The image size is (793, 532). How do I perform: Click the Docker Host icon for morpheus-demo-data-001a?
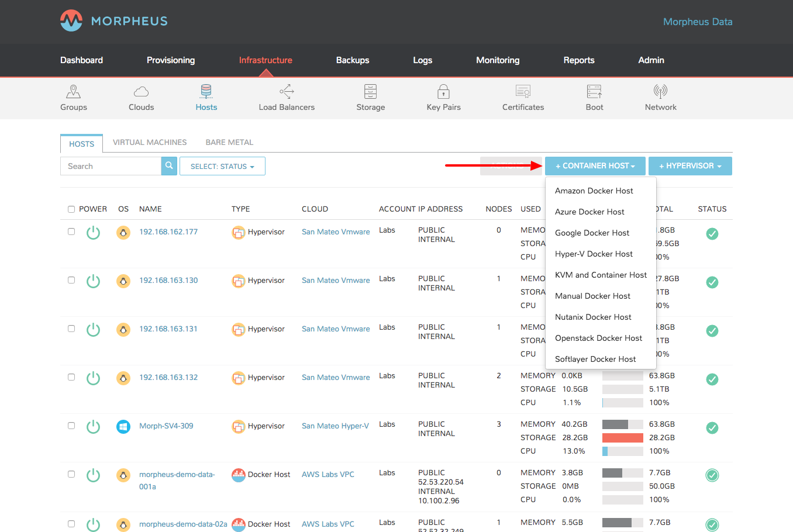coord(239,475)
